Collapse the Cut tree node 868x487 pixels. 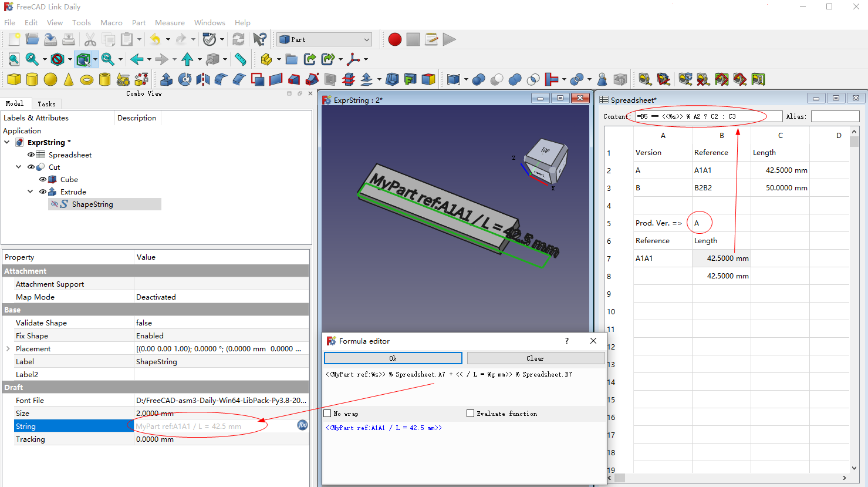(x=19, y=167)
